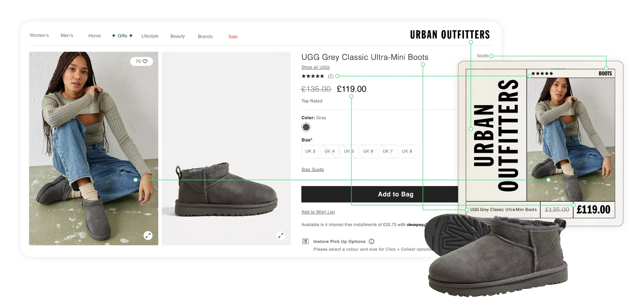Open the Instore Pick Up info icon

click(x=371, y=242)
